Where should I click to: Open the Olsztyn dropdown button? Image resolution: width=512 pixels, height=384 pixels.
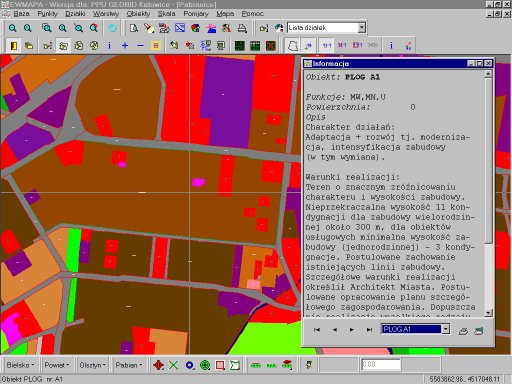point(92,365)
